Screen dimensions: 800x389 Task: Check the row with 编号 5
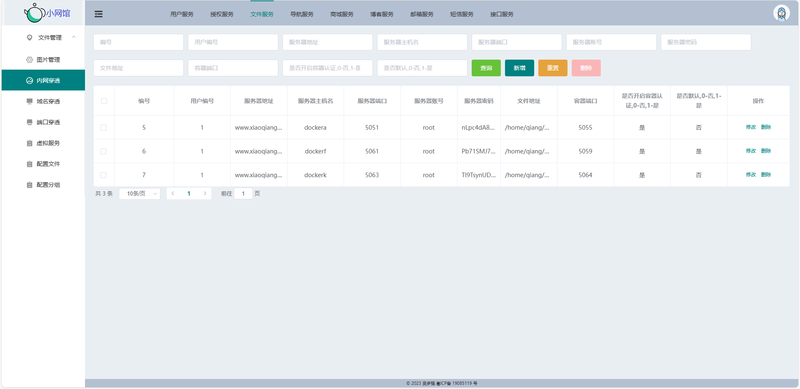(x=104, y=128)
